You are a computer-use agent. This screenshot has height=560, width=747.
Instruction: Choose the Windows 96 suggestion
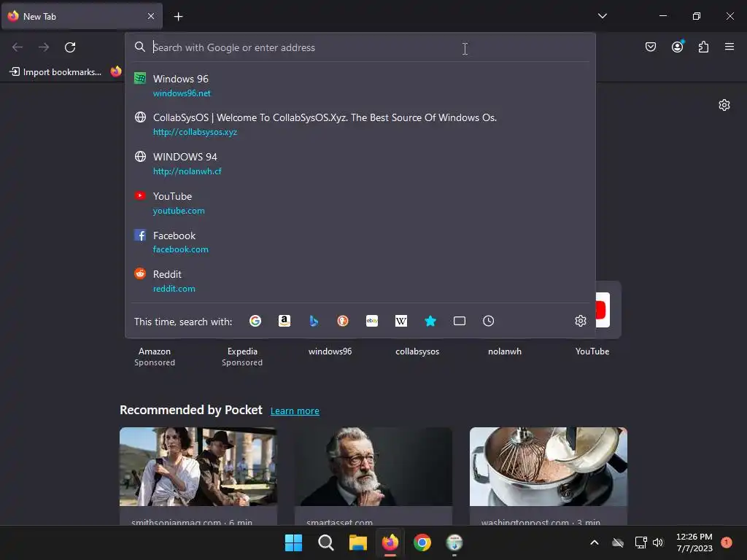[360, 85]
